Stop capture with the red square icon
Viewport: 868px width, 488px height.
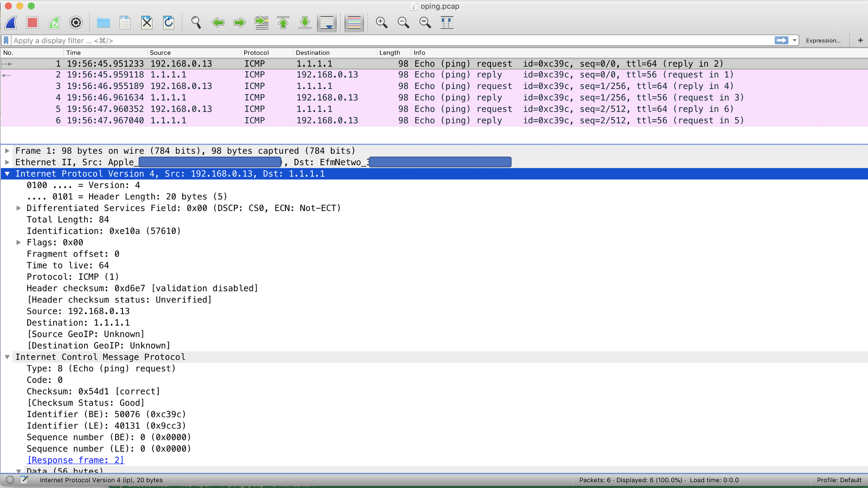click(x=32, y=23)
